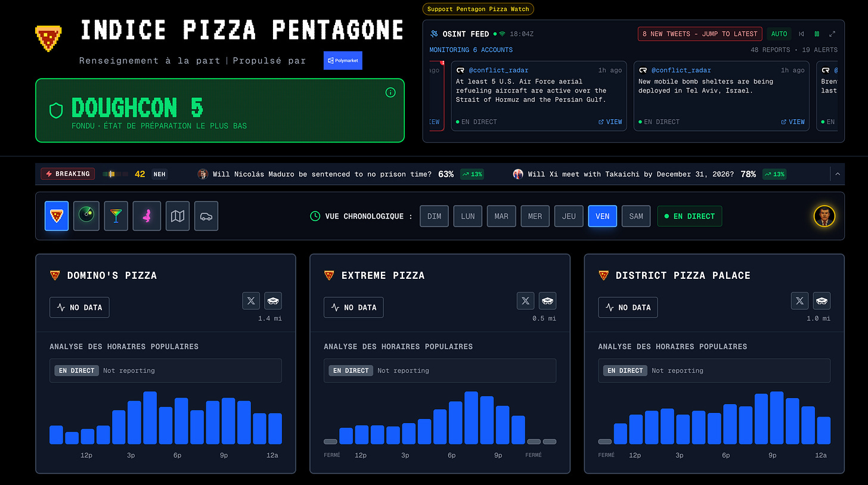
Task: Click NO DATA button on Domino's Pizza
Action: click(79, 307)
